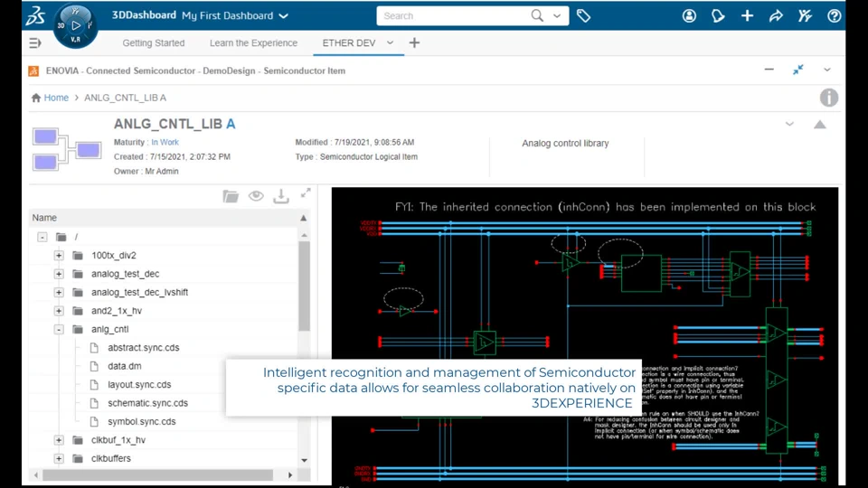
Task: Click the share arrow icon
Action: pyautogui.click(x=776, y=16)
